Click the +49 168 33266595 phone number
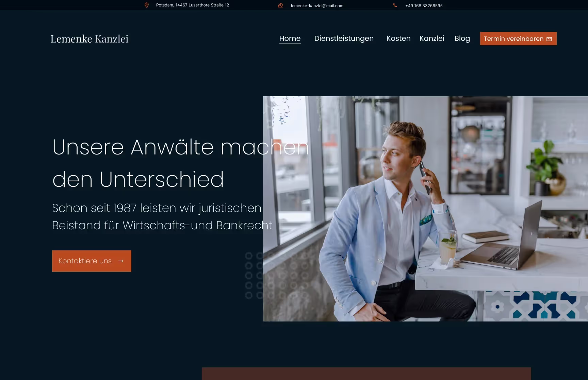Image resolution: width=588 pixels, height=380 pixels. 424,5
